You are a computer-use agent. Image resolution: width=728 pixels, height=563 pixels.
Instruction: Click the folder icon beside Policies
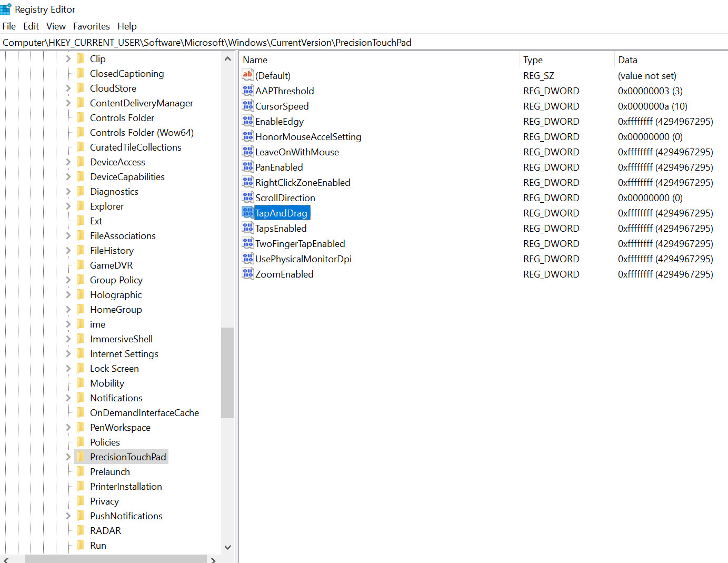pos(81,442)
